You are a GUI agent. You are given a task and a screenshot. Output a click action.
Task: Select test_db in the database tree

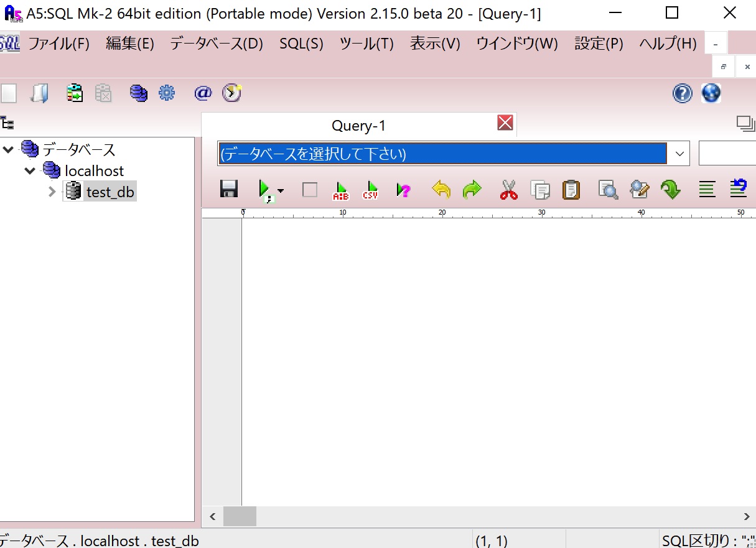pyautogui.click(x=111, y=192)
